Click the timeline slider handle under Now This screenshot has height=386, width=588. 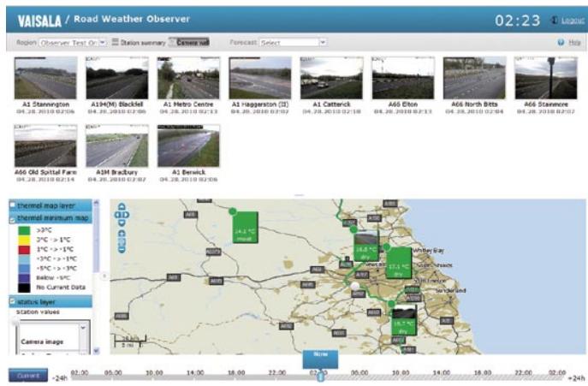tap(321, 376)
